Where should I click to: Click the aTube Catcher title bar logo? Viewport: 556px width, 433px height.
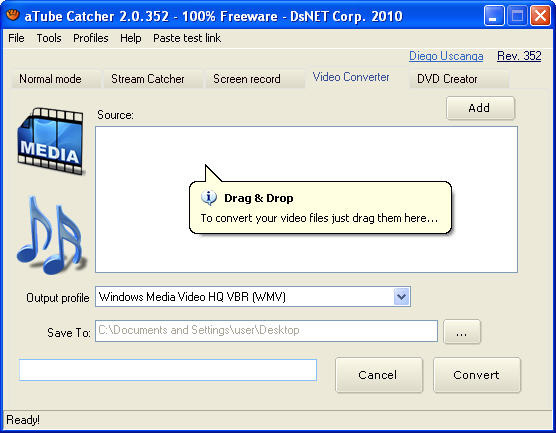click(13, 15)
